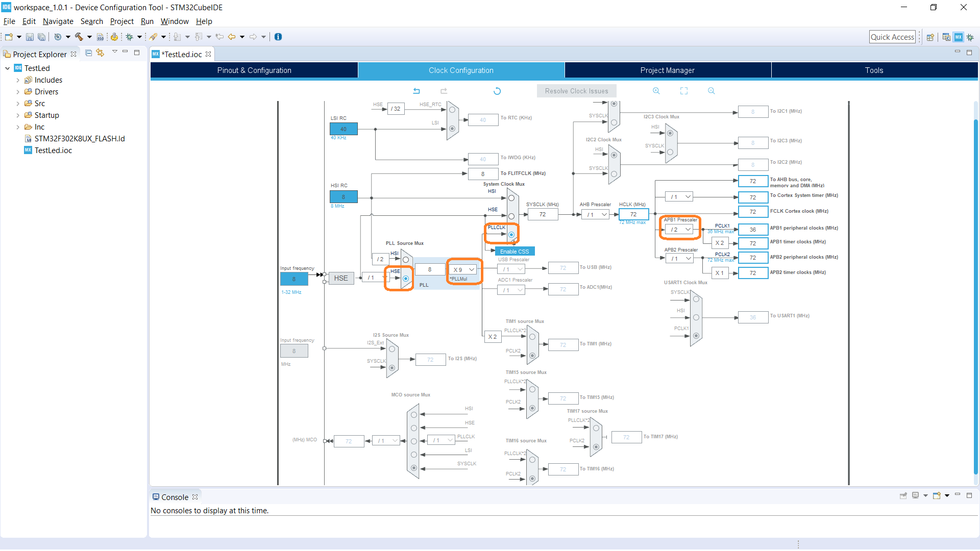Select PCLK1 in USART1 Clock Mux
980x551 pixels.
[696, 336]
